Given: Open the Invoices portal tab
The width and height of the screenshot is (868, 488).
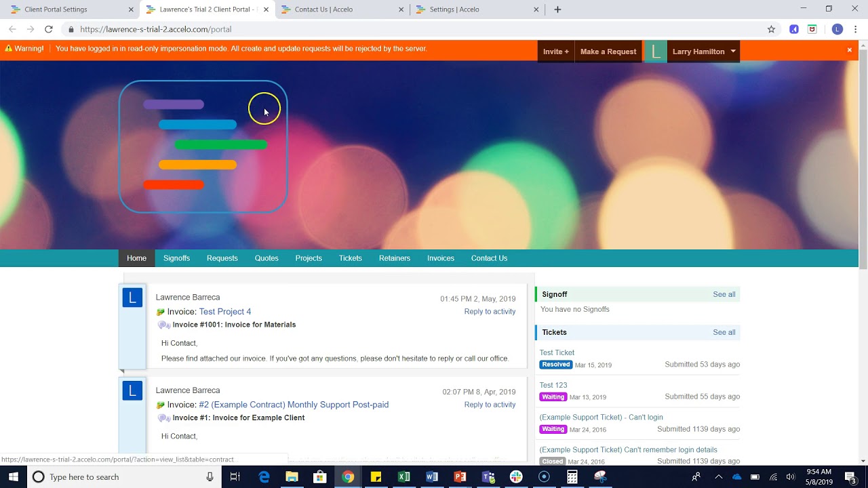Looking at the screenshot, I should point(441,258).
